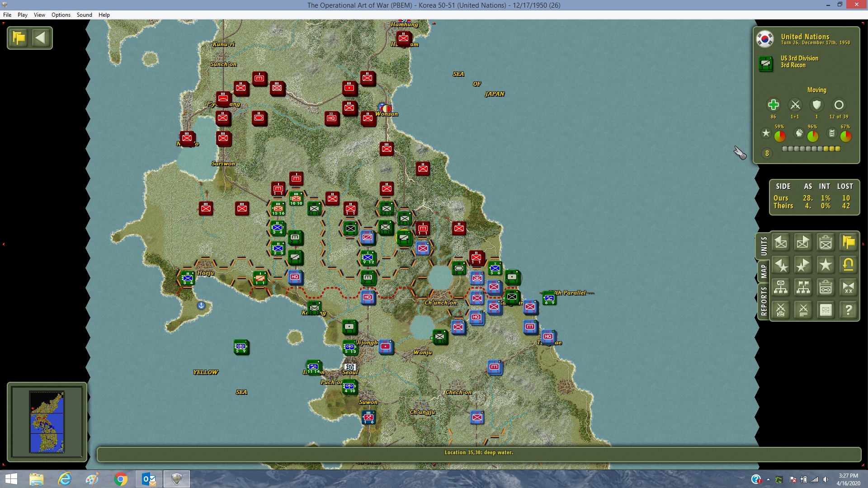Screen dimensions: 868x488
Task: Open the flags hierarchy tree icon
Action: click(803, 287)
